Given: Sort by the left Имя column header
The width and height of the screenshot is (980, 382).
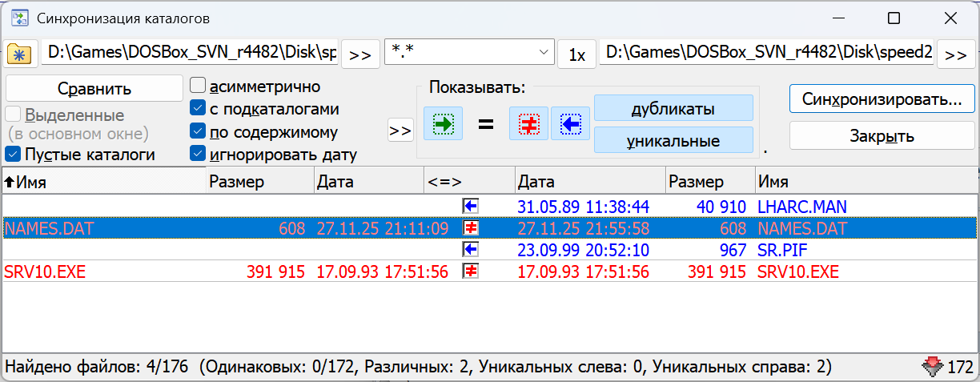Looking at the screenshot, I should pos(103,182).
